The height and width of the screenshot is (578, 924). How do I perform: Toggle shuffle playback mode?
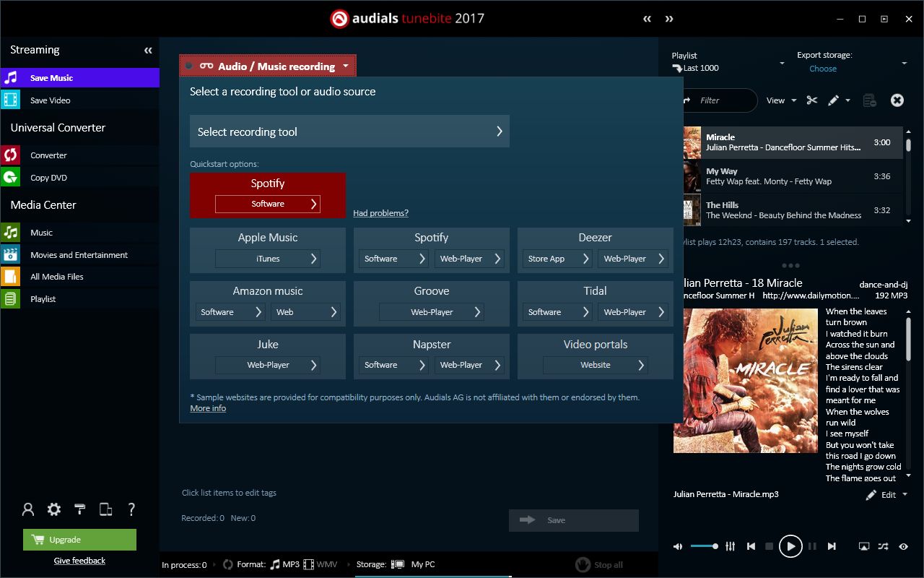(x=884, y=547)
